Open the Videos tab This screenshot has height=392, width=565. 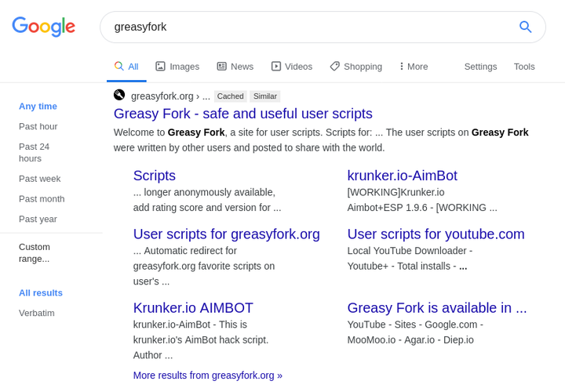pyautogui.click(x=292, y=67)
